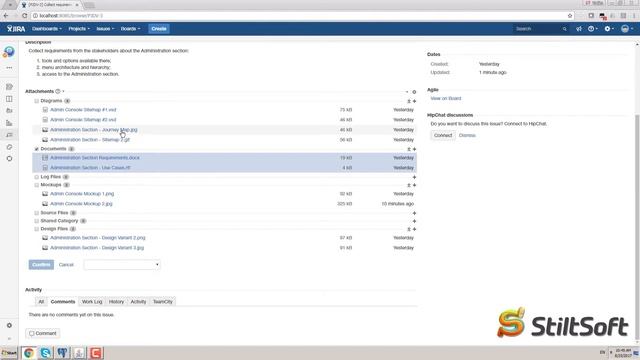Click the Cancel link
This screenshot has width=640, height=360.
pos(66,265)
